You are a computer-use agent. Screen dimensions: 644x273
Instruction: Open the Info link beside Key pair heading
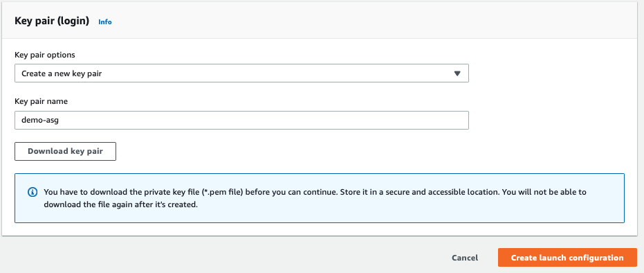(x=104, y=21)
